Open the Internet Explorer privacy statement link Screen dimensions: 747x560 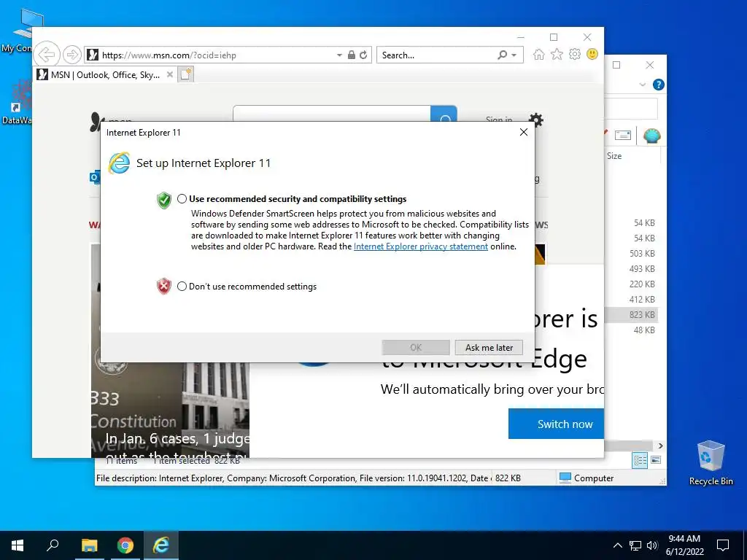[421, 246]
